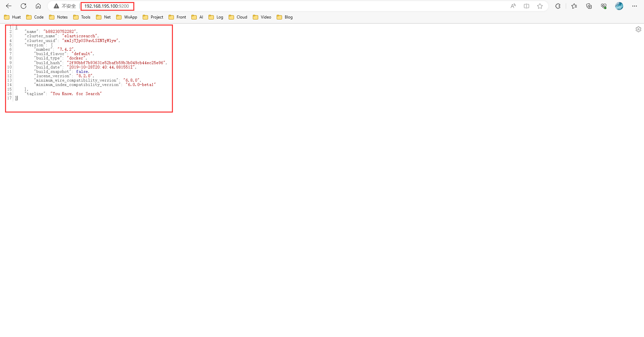Open JSON viewer settings gear

click(x=638, y=29)
